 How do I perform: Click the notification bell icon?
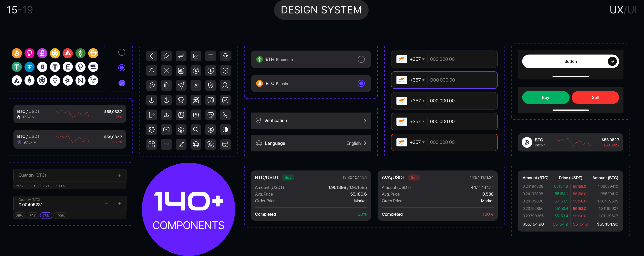coord(152,71)
